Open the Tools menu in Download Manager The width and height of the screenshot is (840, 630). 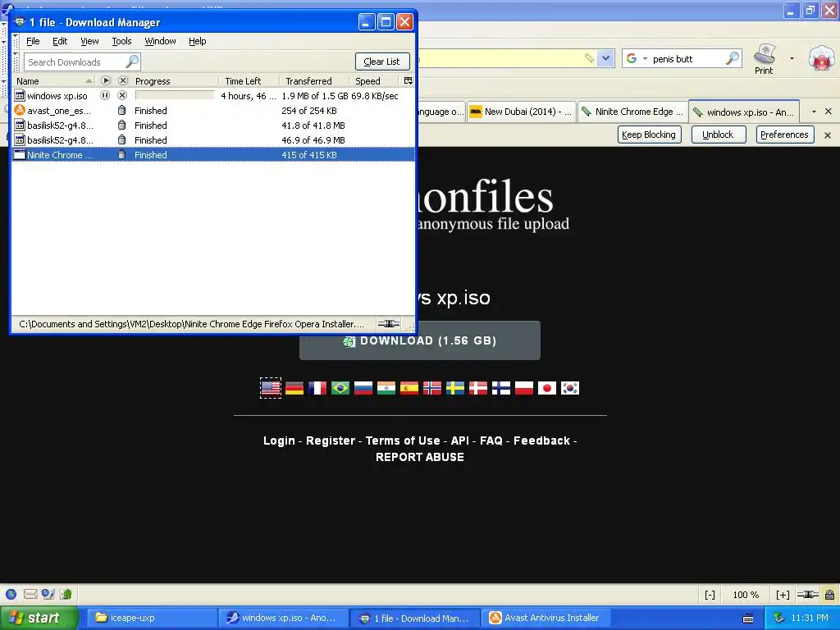tap(121, 41)
